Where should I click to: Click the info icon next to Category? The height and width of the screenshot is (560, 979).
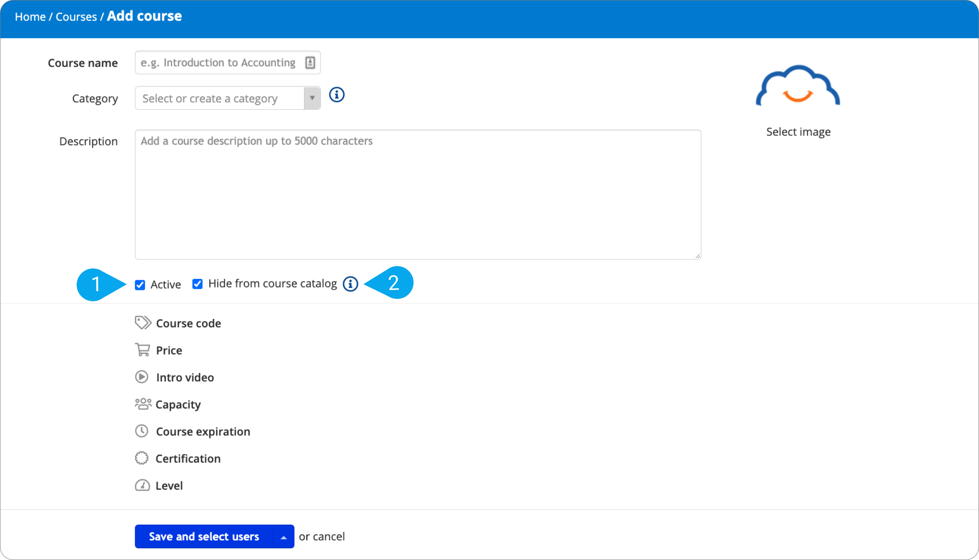pos(336,95)
